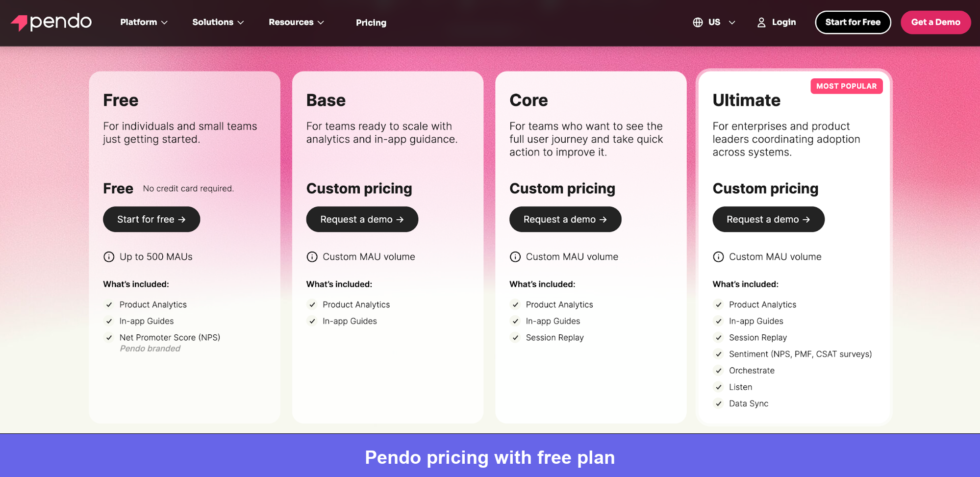Click the info icon beside Up to 500 MAUs
The image size is (980, 477).
coord(108,256)
